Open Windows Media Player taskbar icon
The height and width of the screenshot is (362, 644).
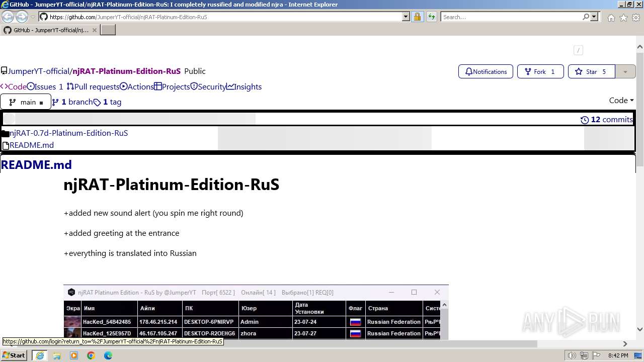click(74, 355)
